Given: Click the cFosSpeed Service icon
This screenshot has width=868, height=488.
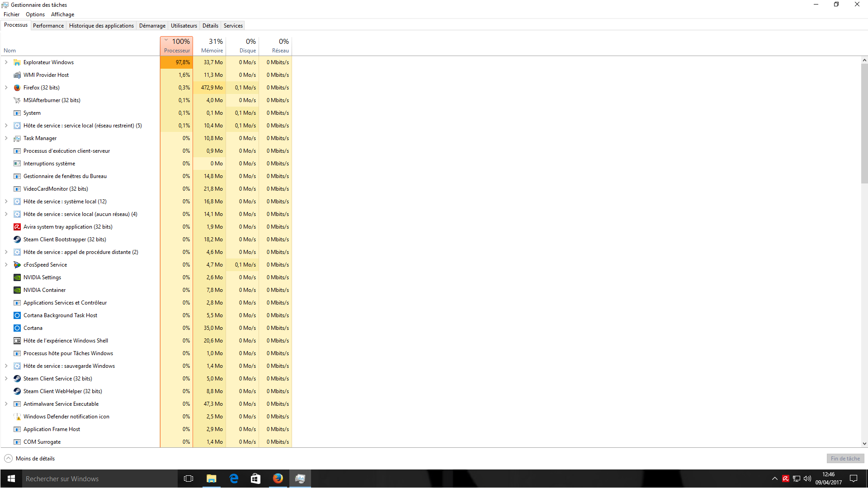Looking at the screenshot, I should coord(17,265).
